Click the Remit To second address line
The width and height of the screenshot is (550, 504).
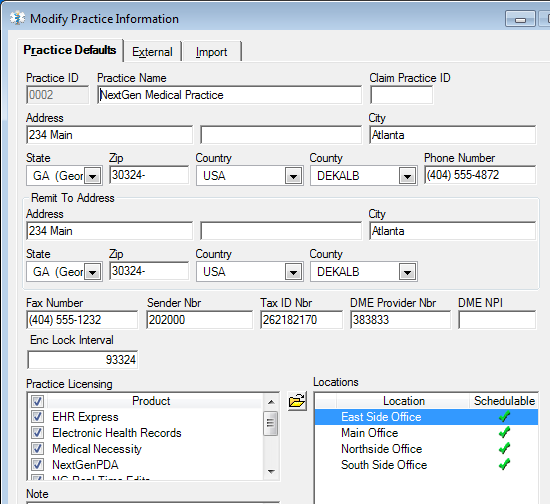281,231
